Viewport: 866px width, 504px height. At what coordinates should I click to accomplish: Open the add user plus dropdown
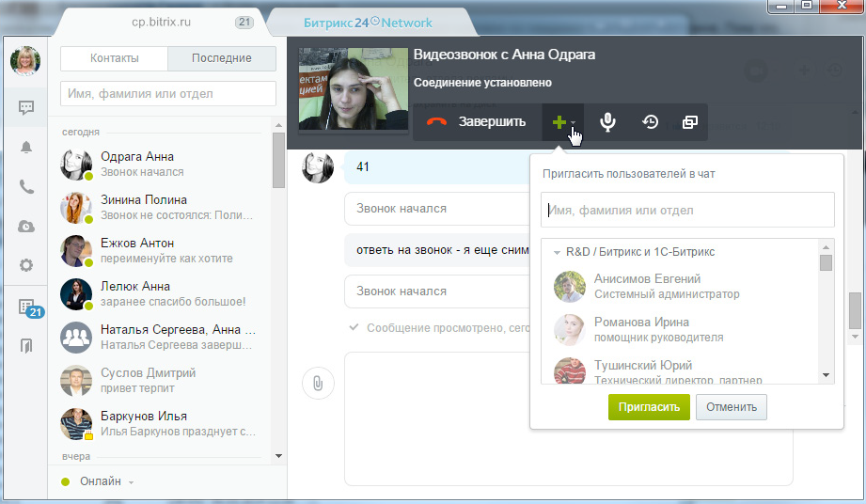[x=562, y=122]
